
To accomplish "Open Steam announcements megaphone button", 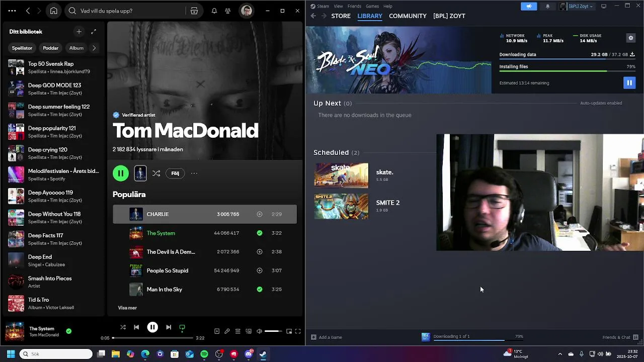I will [x=529, y=6].
